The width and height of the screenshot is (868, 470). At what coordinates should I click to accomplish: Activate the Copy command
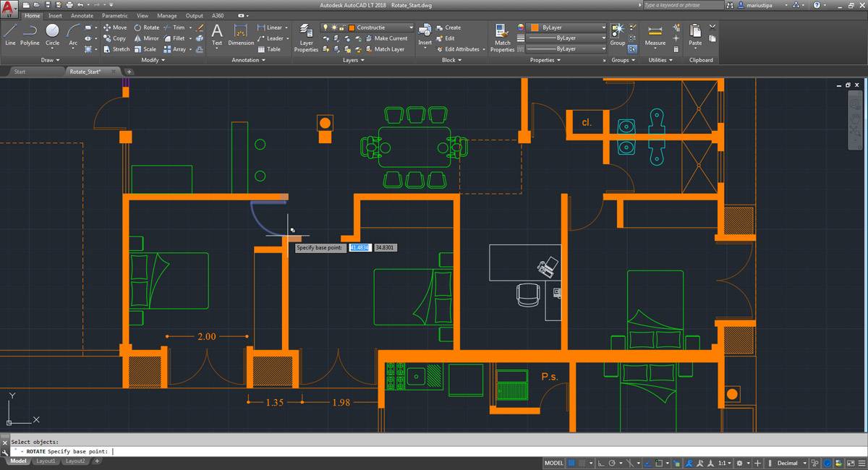tap(115, 38)
